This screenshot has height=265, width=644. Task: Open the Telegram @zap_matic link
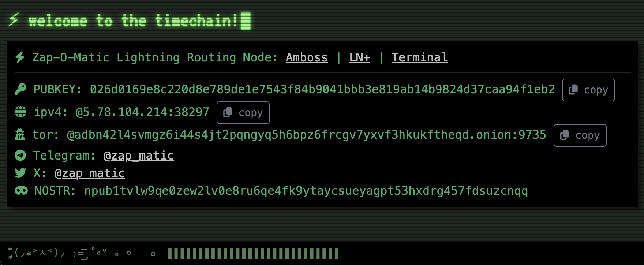[x=138, y=156]
